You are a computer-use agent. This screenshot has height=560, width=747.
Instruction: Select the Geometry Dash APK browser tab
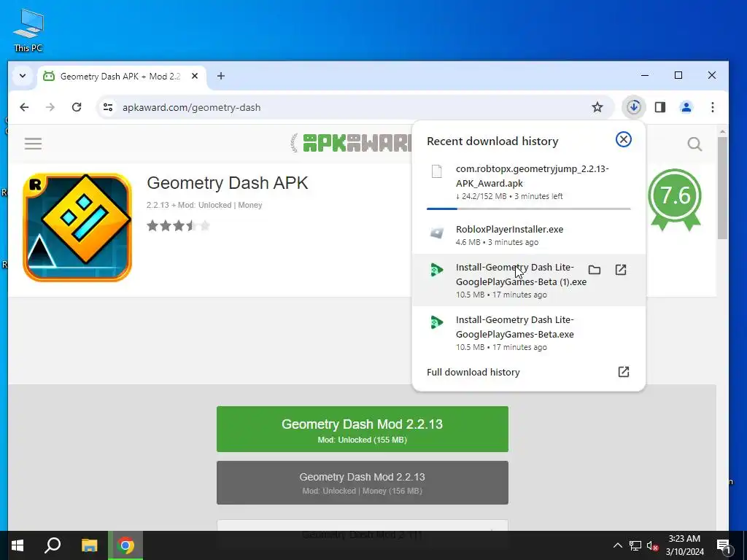120,76
